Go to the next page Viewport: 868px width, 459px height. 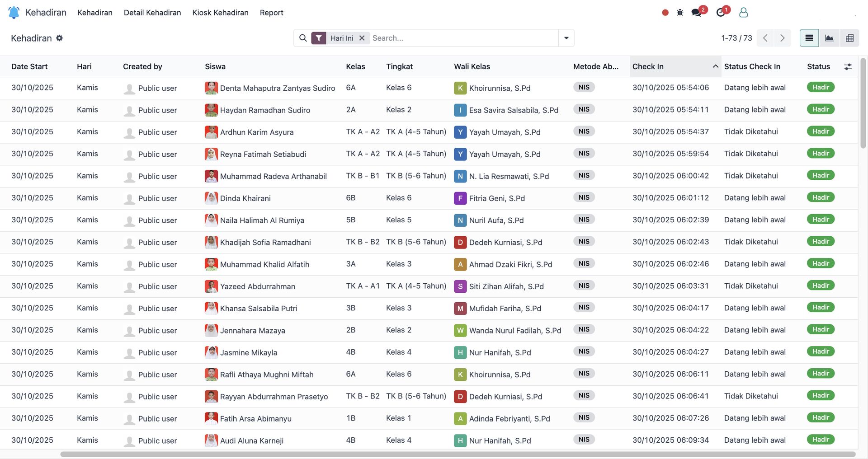click(x=783, y=38)
